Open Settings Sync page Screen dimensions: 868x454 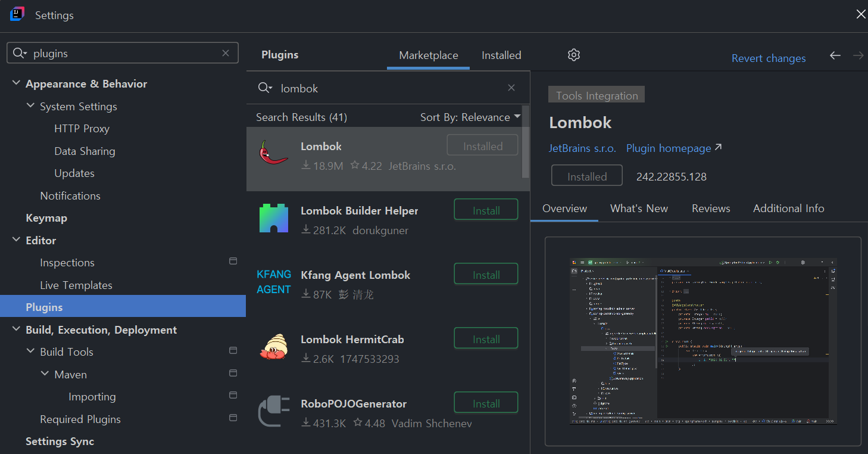click(x=60, y=441)
